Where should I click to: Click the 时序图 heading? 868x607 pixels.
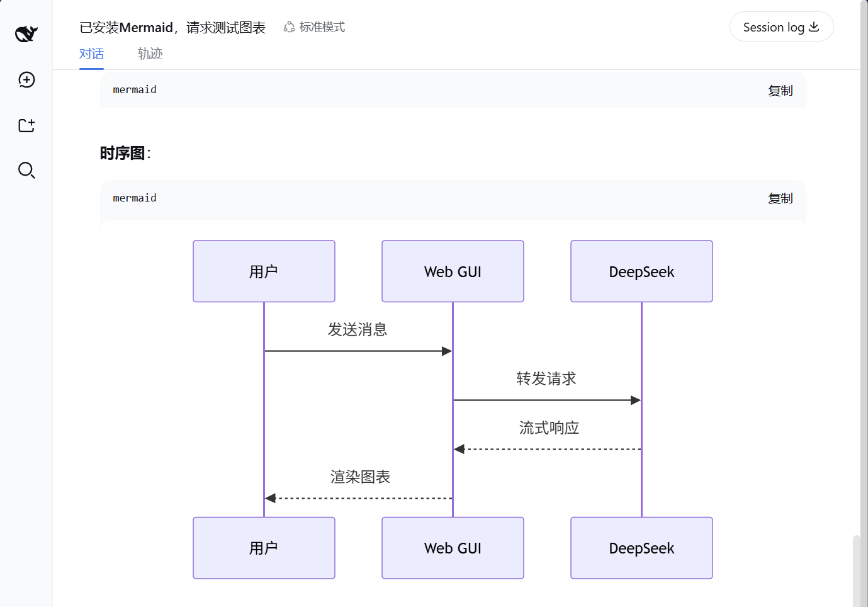[x=125, y=153]
